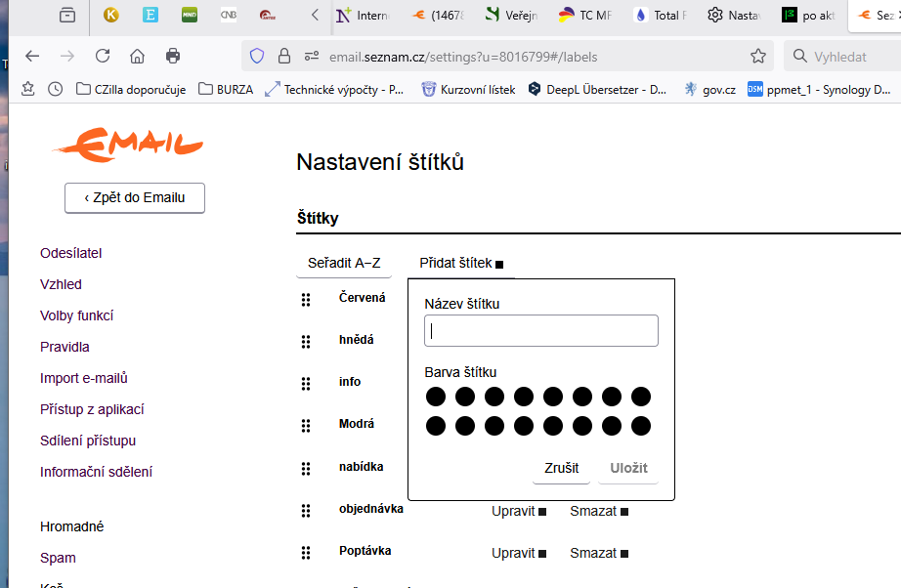Sort labels with Seřadit A–Z
This screenshot has width=901, height=588.
(344, 263)
